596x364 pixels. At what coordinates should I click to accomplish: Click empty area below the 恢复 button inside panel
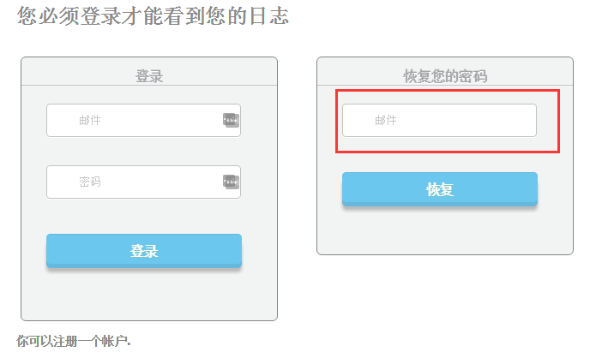tap(445, 230)
